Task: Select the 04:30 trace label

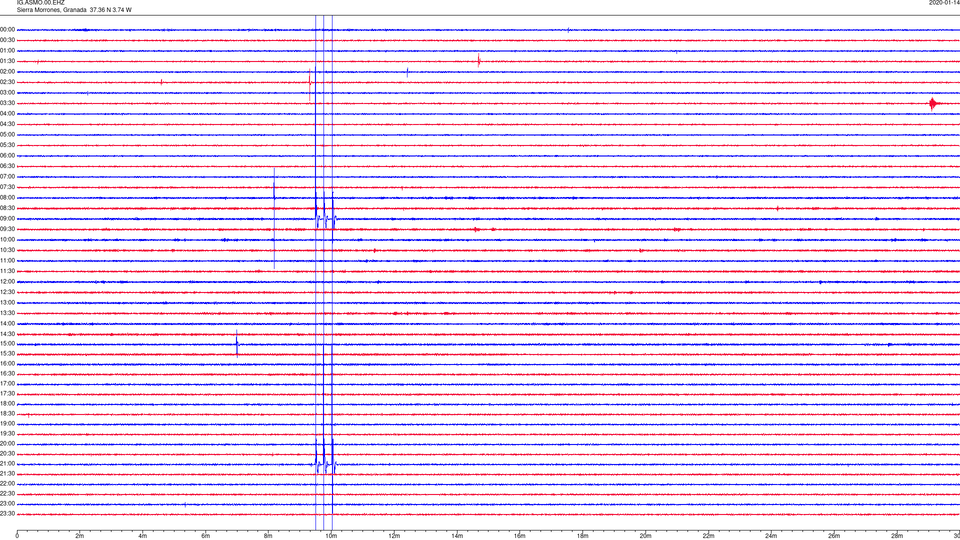Action: point(8,124)
